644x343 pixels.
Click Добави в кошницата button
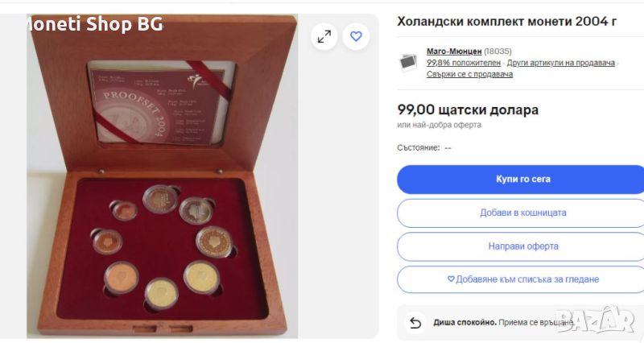click(522, 213)
